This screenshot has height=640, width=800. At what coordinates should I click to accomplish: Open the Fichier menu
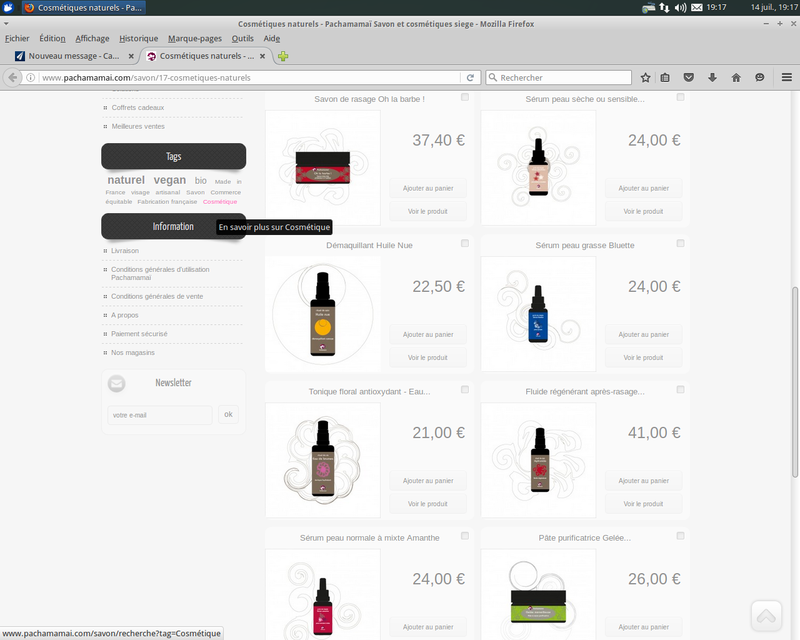pos(17,38)
